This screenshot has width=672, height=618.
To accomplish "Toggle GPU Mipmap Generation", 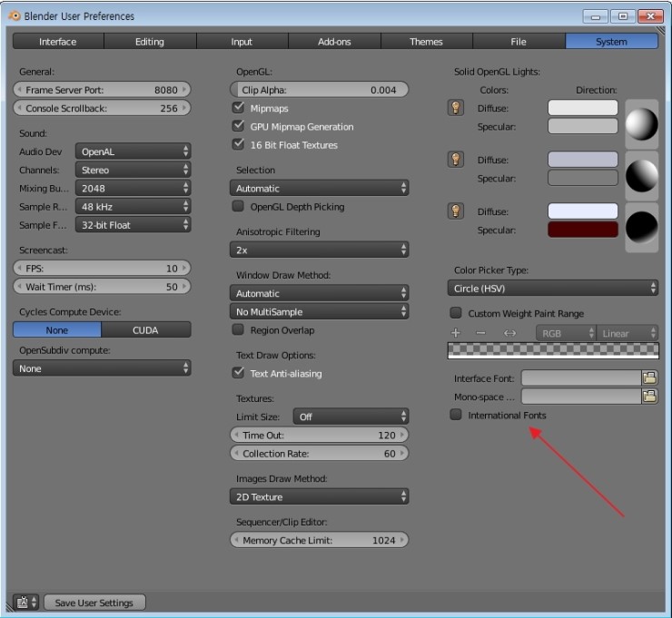I will [x=238, y=126].
